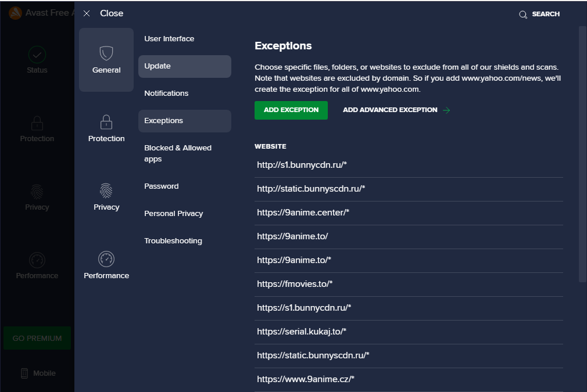Select the https://9anime.center/* exception row
587x392 pixels.
pyautogui.click(x=409, y=213)
